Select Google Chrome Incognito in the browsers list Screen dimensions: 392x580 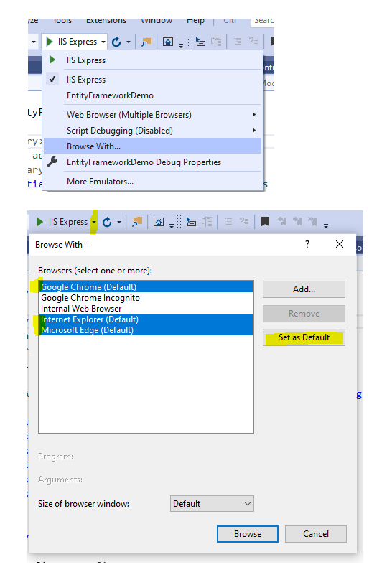tap(146, 298)
